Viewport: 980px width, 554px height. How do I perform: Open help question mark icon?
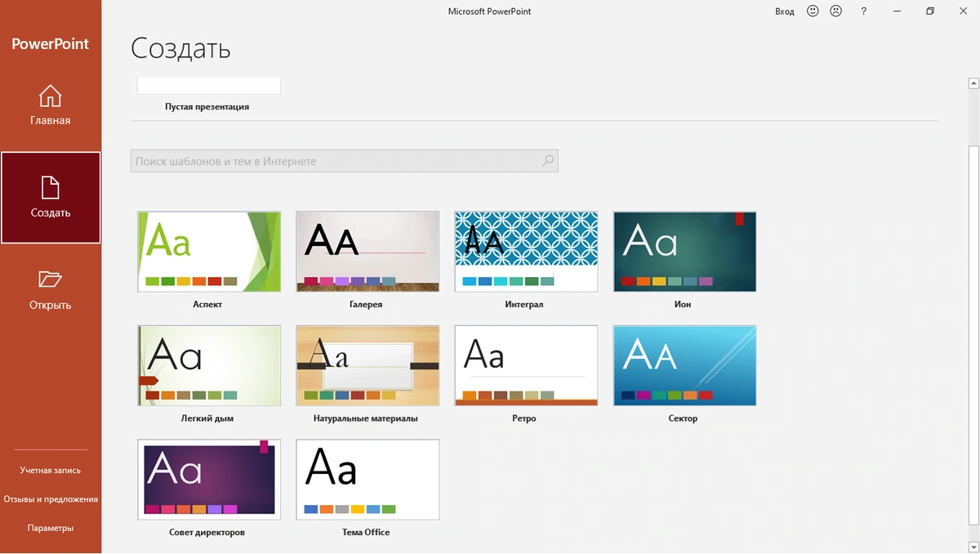[864, 11]
